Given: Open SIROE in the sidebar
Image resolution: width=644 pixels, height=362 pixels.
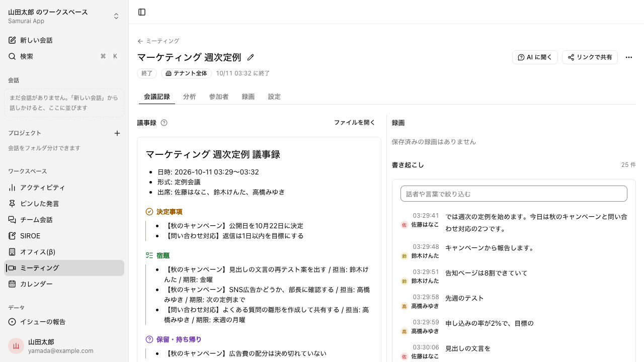Looking at the screenshot, I should (x=64, y=236).
